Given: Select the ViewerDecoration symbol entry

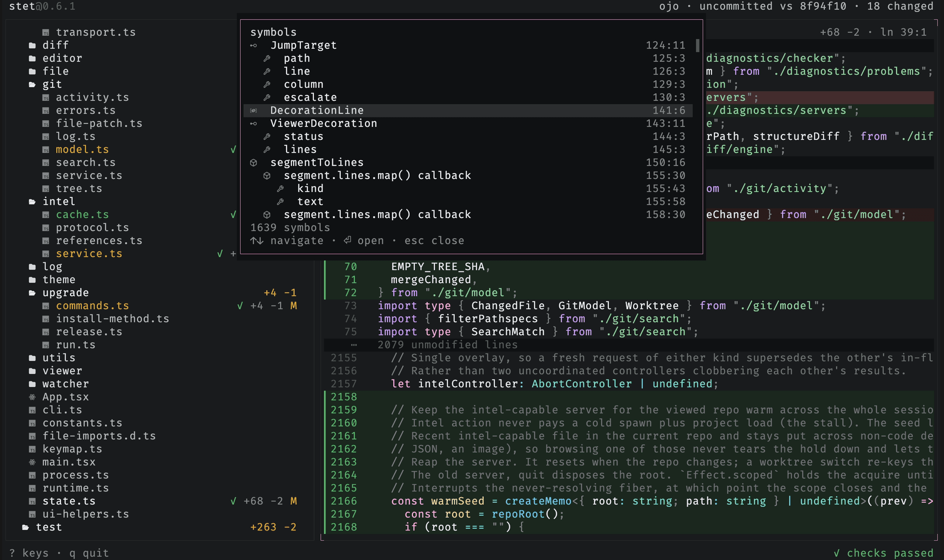Looking at the screenshot, I should [468, 123].
